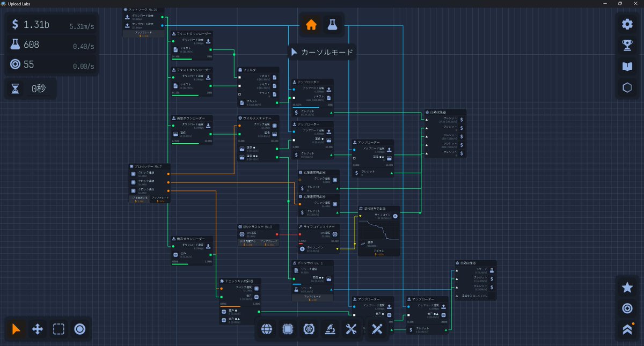This screenshot has width=644, height=346.
Task: Click the sell button under the price chart
Action: pos(379,252)
